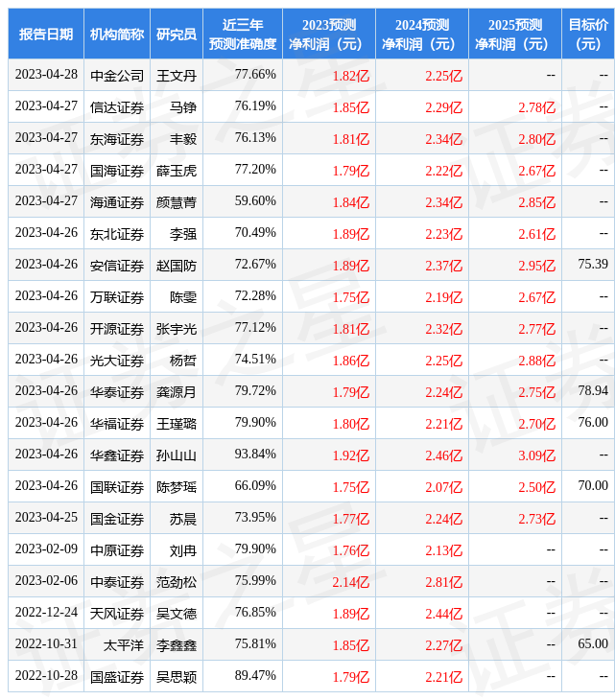Screen dimensions: 615x700
Task: Select institution name 太平洋
Action: pyautogui.click(x=124, y=645)
